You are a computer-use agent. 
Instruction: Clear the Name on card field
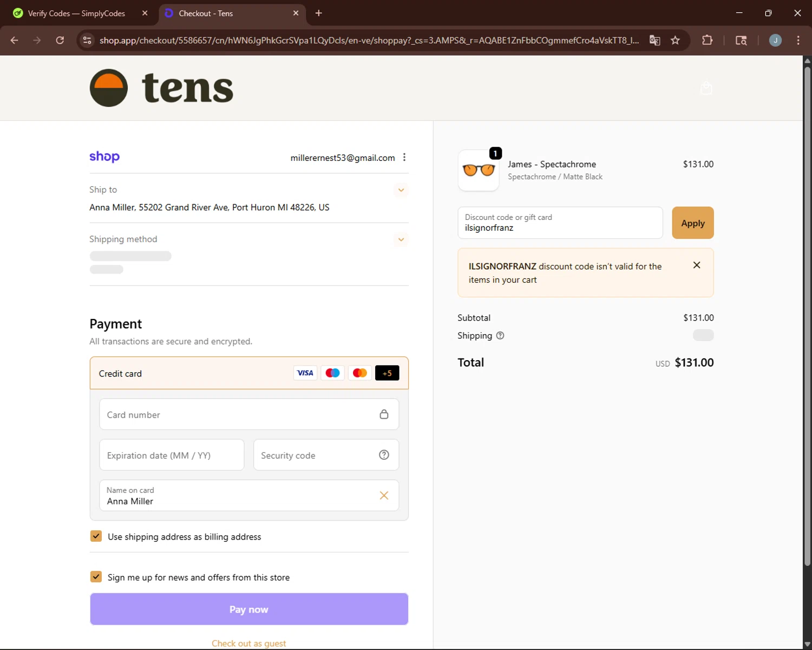[x=384, y=496]
